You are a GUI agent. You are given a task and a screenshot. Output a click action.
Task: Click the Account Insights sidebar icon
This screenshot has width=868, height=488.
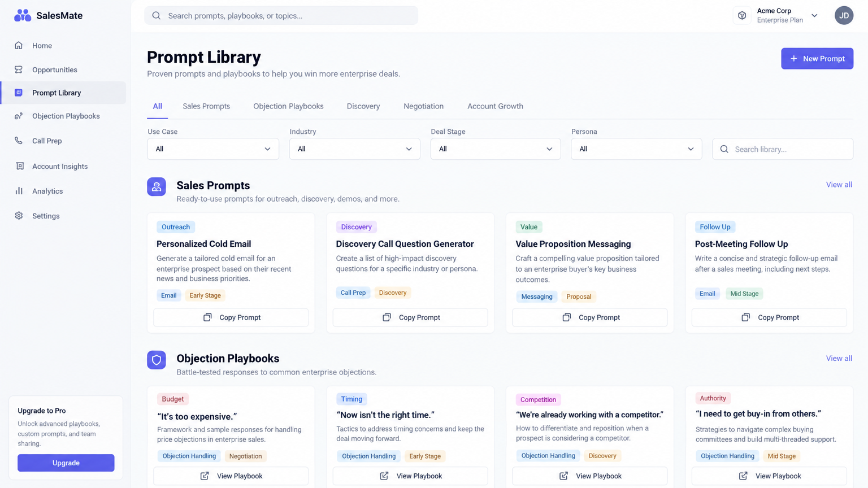20,166
